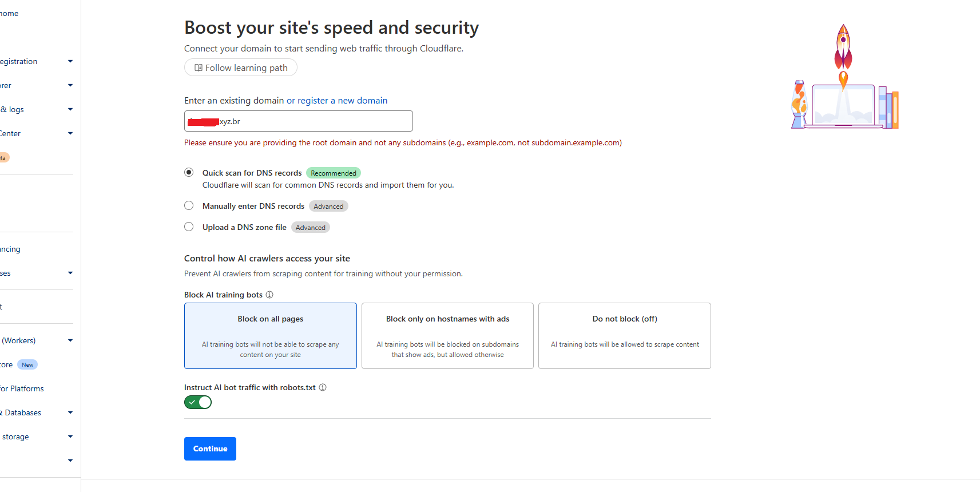Expand the logs sidebar section
Viewport: 980px width, 492px height.
70,109
